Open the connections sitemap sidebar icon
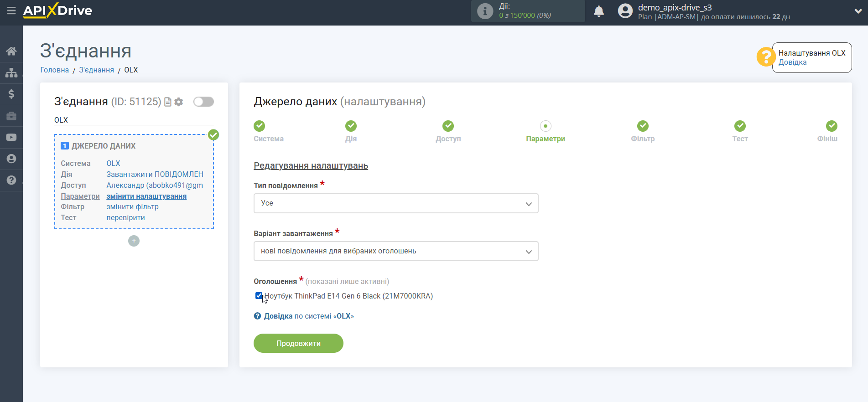 pos(11,72)
